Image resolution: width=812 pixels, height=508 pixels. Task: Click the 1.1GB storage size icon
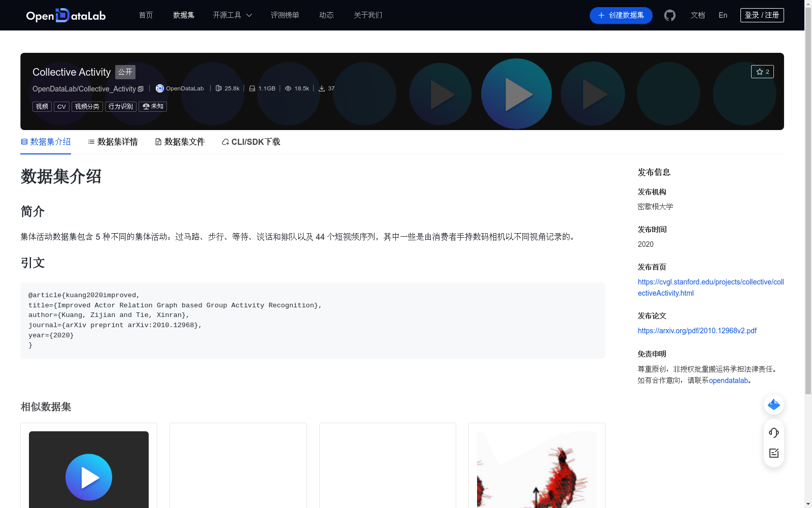pos(252,88)
